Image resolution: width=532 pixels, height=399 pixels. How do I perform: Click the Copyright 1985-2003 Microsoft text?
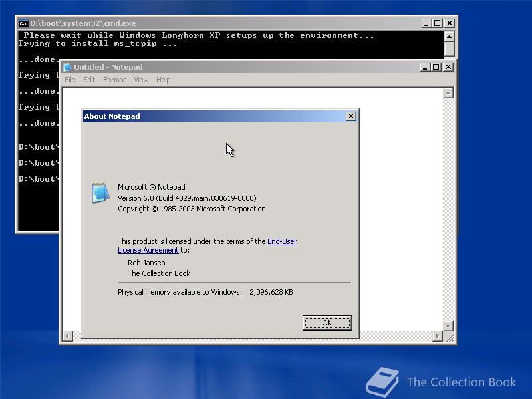(192, 209)
